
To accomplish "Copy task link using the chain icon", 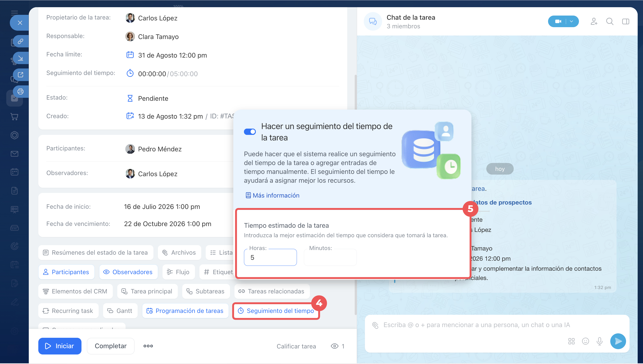I will coord(20,41).
